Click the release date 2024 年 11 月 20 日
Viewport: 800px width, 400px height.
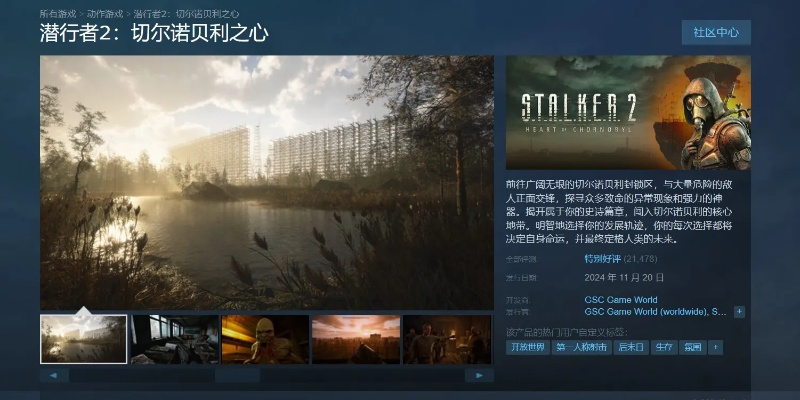pos(624,278)
